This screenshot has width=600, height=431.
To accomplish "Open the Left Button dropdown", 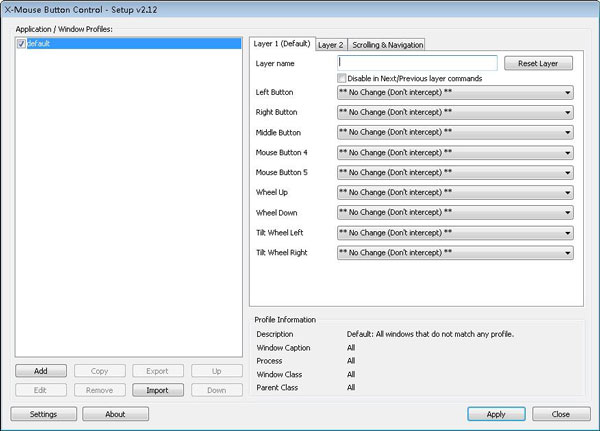I will coord(455,93).
